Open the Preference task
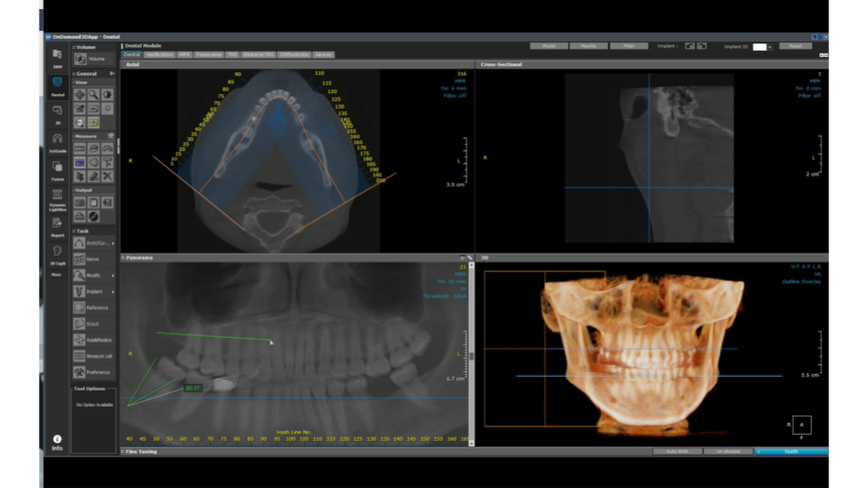The width and height of the screenshot is (868, 488). (x=93, y=372)
